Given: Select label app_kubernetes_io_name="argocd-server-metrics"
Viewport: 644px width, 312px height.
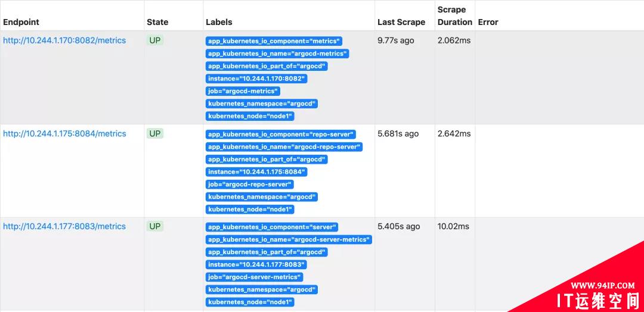Looking at the screenshot, I should 289,239.
